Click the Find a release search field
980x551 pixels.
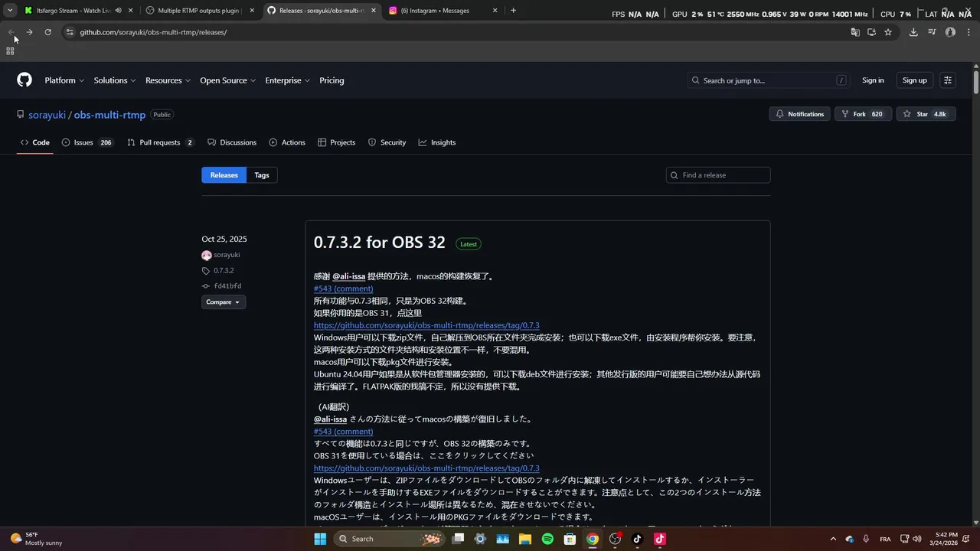718,175
